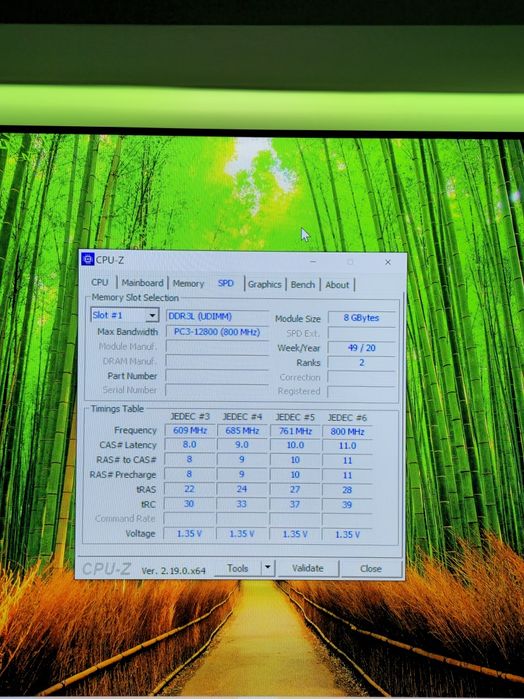This screenshot has width=524, height=699.
Task: Click the Validate button
Action: click(307, 568)
